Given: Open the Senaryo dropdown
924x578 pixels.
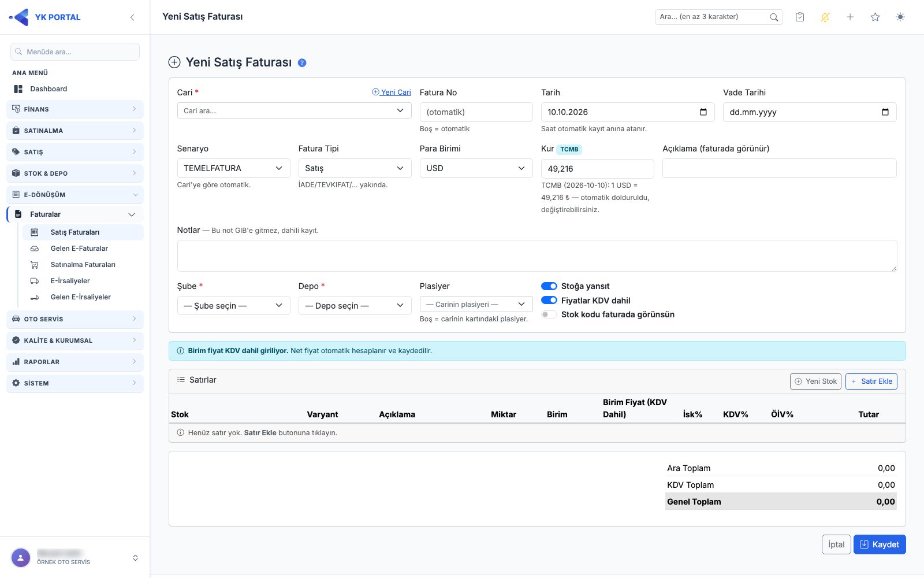Looking at the screenshot, I should [233, 168].
